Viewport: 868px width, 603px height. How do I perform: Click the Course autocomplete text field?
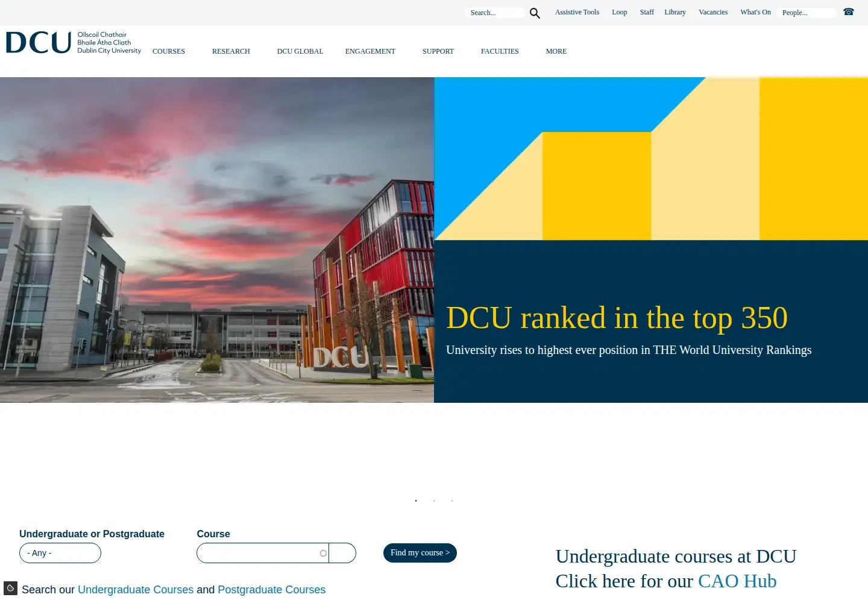click(263, 553)
